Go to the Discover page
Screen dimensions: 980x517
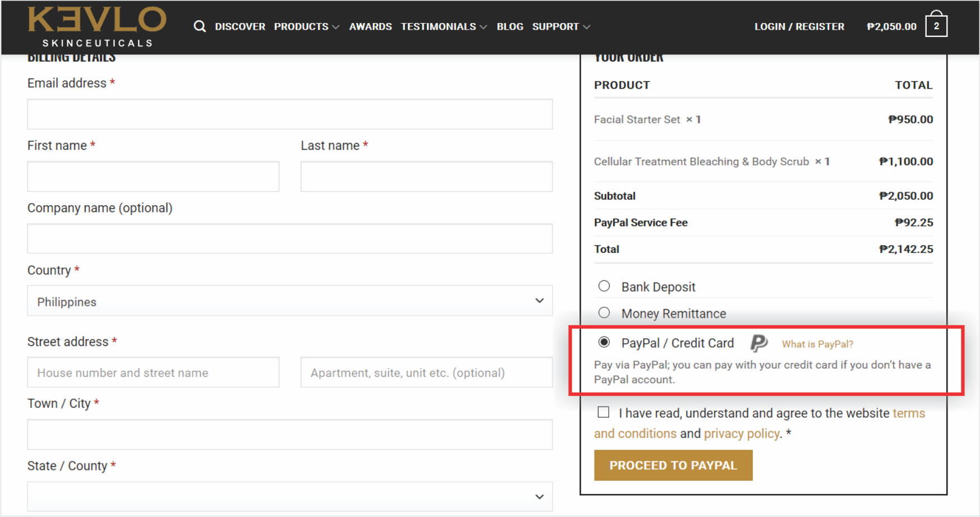(x=240, y=26)
